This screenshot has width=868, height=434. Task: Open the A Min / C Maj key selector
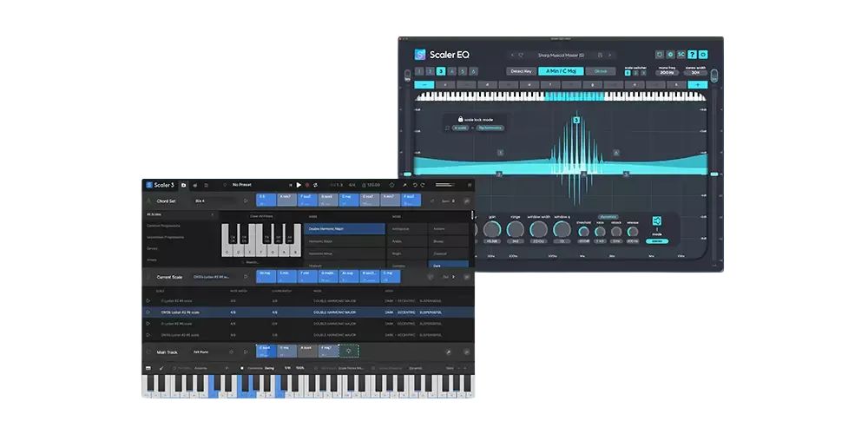pos(560,71)
